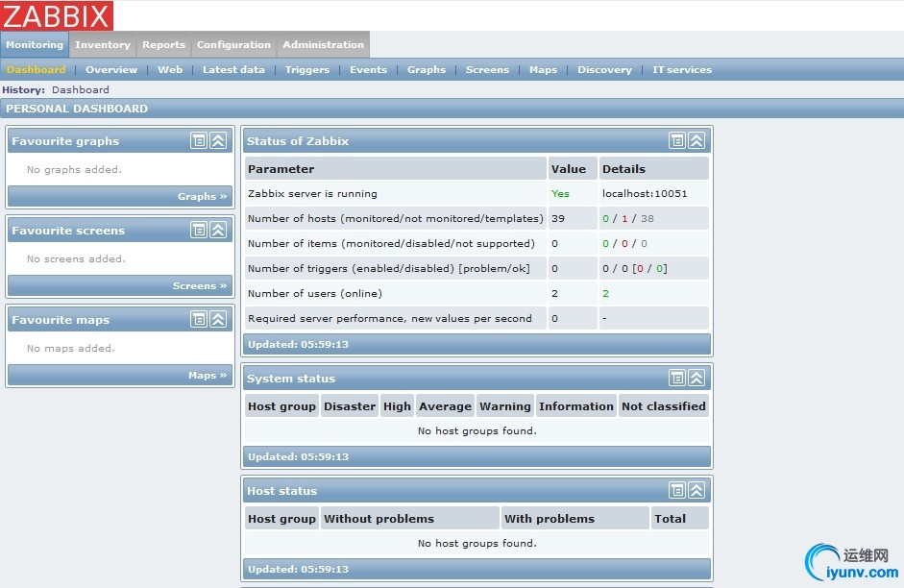Viewport: 904px width, 588px height.
Task: Switch to the Inventory tab
Action: pos(103,44)
